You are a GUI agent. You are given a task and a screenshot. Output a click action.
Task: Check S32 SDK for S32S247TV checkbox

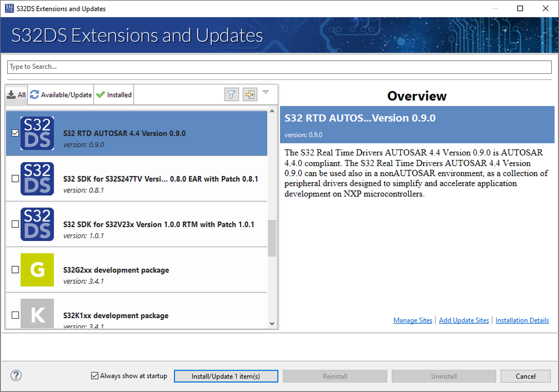(x=15, y=178)
